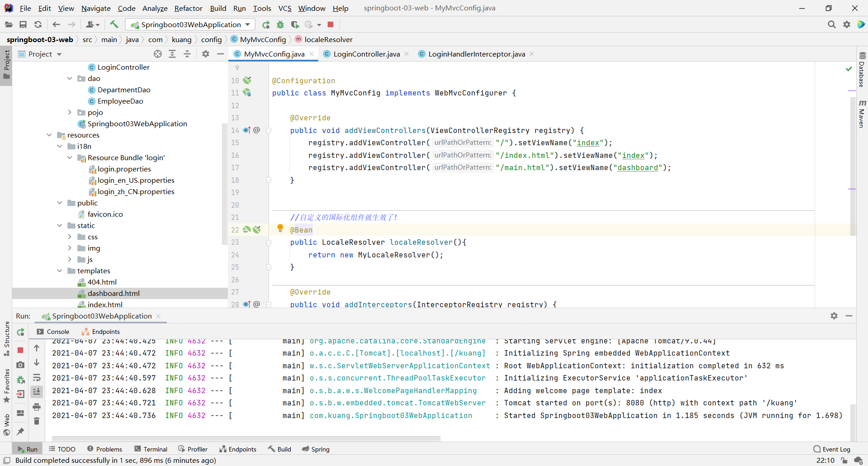Clear console with trash icon
The image size is (868, 466).
click(x=37, y=421)
